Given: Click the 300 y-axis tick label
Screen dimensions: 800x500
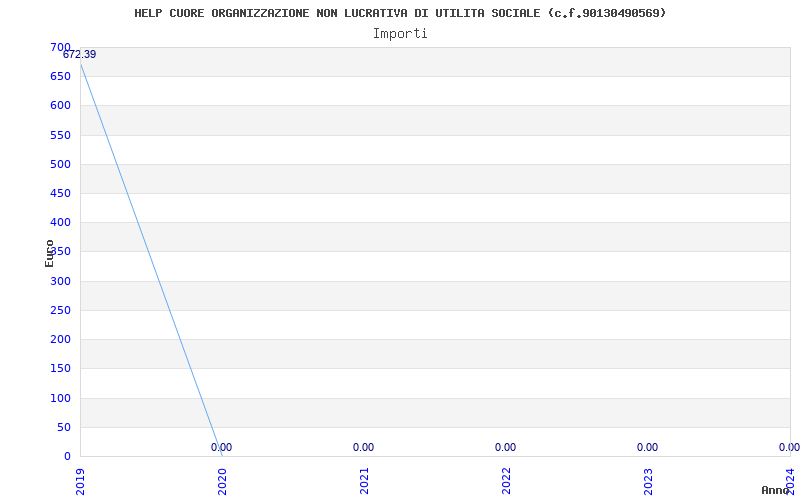Looking at the screenshot, I should point(60,281).
